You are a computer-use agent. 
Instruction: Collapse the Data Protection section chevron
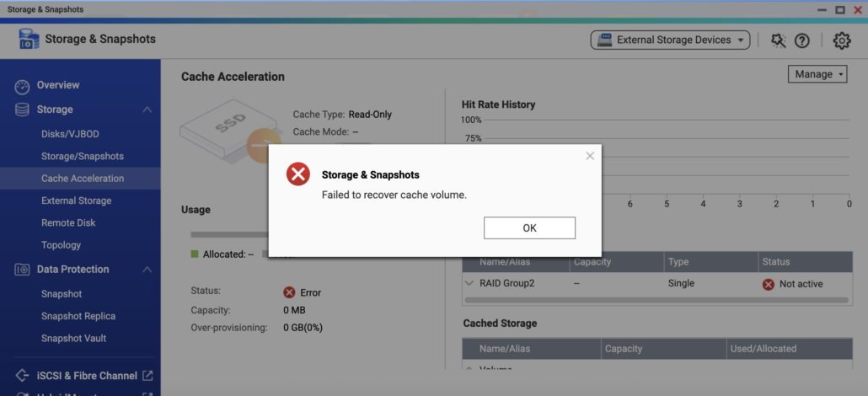click(x=147, y=270)
